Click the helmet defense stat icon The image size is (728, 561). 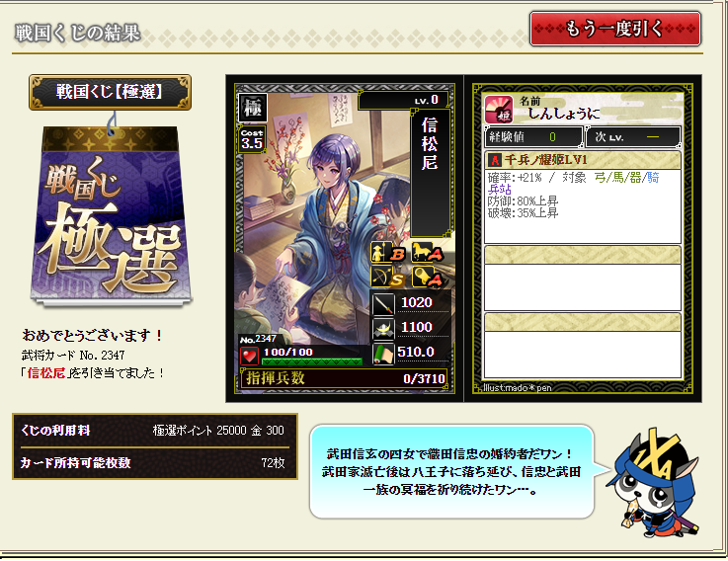[x=383, y=329]
